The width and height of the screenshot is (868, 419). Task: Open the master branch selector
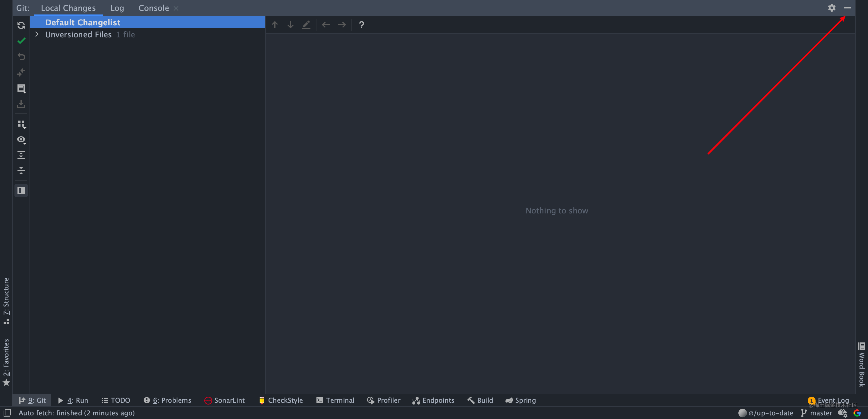pyautogui.click(x=816, y=413)
